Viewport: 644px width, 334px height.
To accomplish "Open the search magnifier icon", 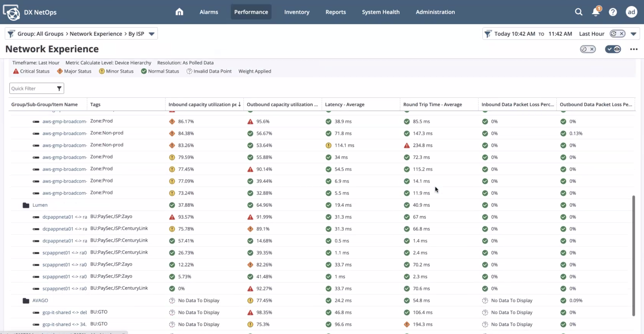I will (x=578, y=12).
